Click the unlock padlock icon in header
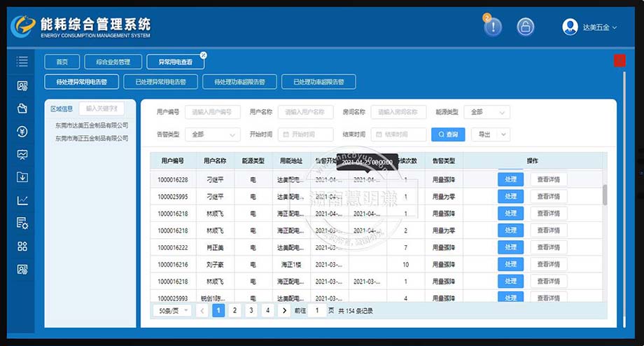 coord(525,27)
